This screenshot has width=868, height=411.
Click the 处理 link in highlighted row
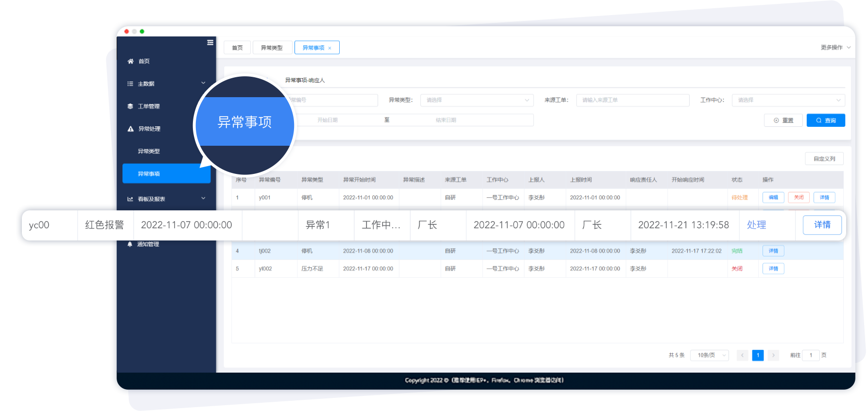point(756,224)
